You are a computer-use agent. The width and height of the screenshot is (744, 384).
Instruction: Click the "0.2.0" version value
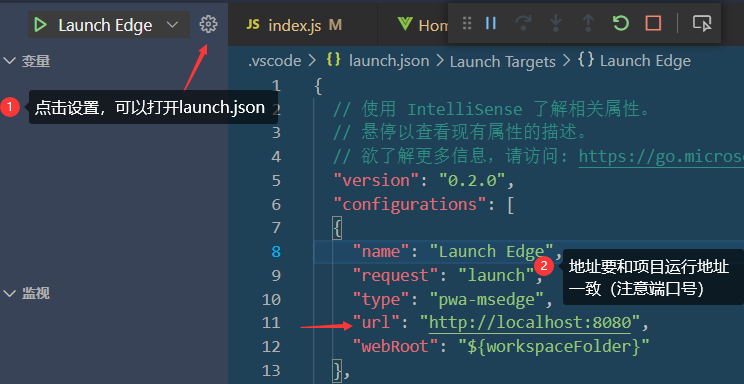tap(473, 180)
